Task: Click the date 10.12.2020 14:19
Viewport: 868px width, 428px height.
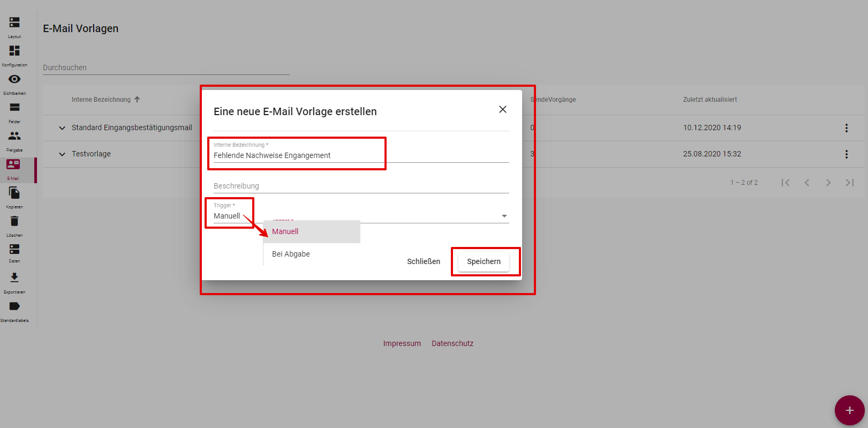Action: (712, 127)
